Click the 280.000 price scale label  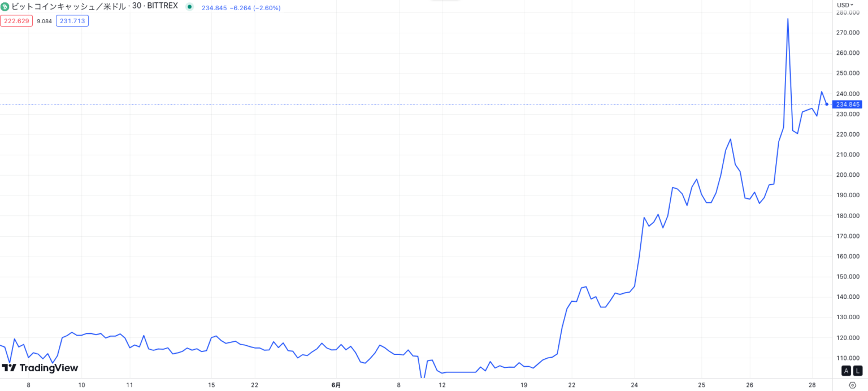coord(847,12)
